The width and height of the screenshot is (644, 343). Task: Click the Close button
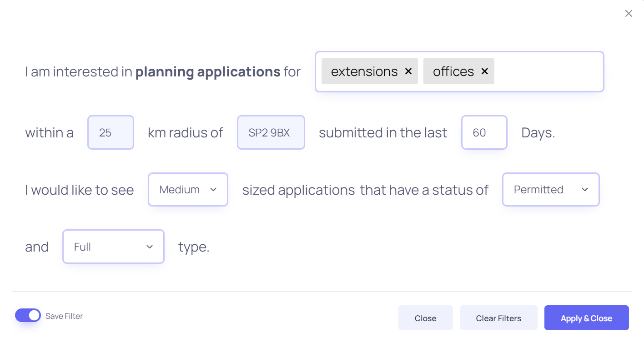pyautogui.click(x=425, y=318)
